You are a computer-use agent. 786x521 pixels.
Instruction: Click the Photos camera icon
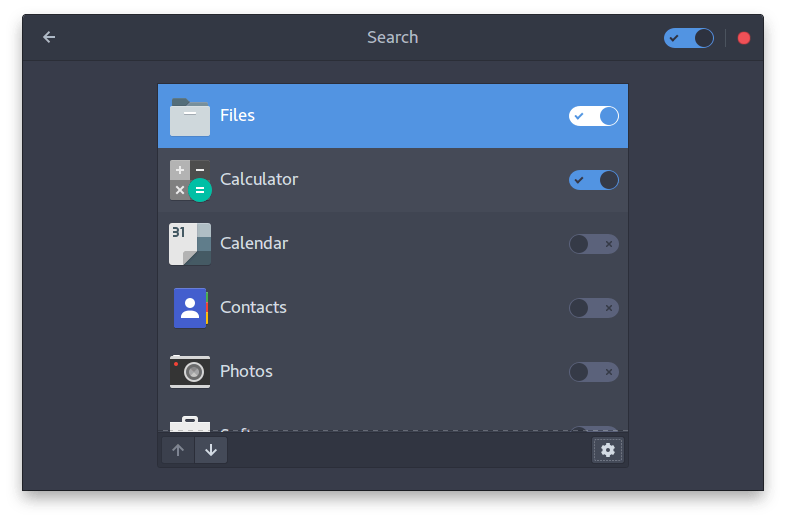click(x=189, y=372)
